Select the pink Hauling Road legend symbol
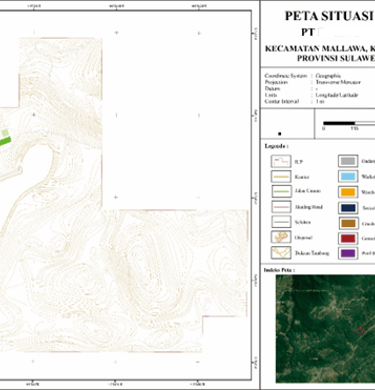Image resolution: width=375 pixels, height=390 pixels. (x=281, y=207)
